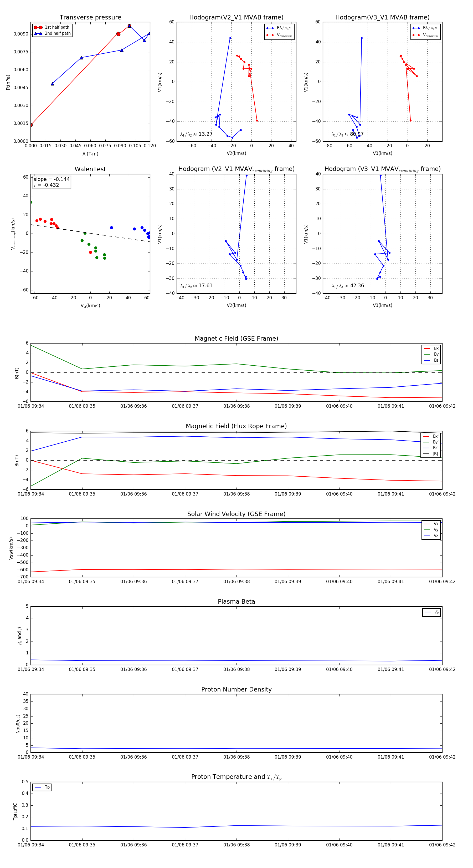473x868 pixels.
Task: Click the λ1/λ2 ≈ 13.27 annotation
Action: [196, 134]
